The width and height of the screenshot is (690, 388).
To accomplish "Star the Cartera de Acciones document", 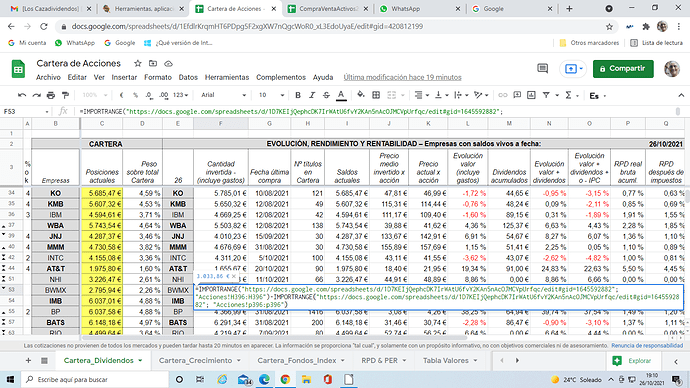I will pos(138,63).
